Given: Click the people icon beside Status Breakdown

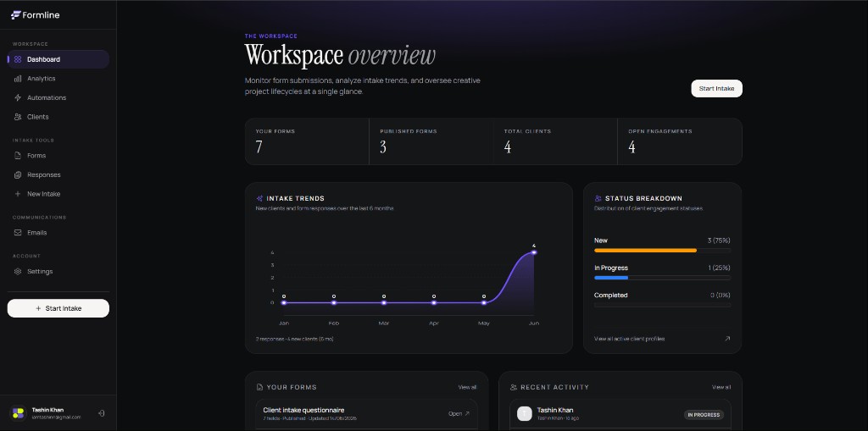Looking at the screenshot, I should 598,198.
